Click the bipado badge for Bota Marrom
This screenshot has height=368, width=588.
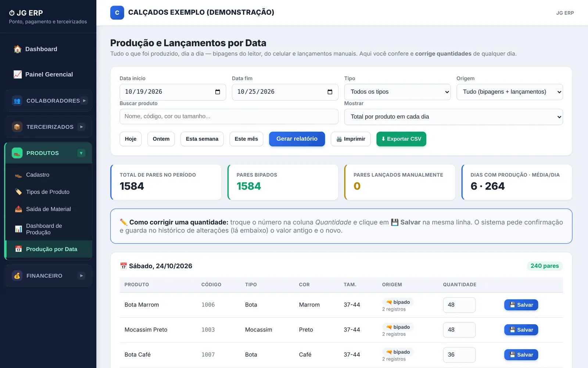coord(398,302)
